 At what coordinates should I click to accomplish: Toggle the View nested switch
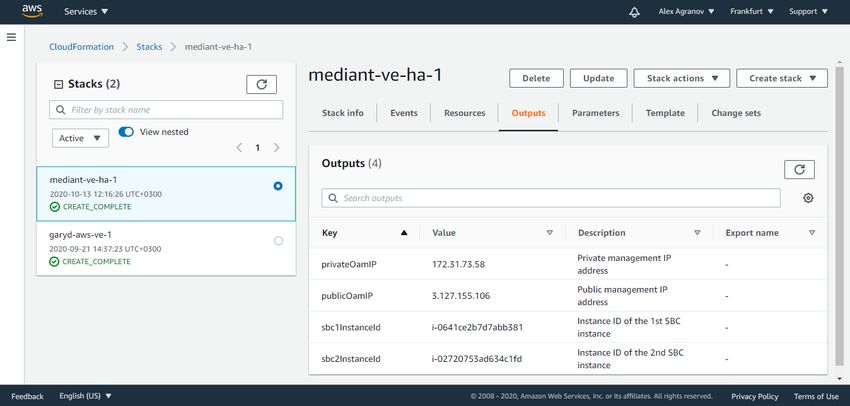[x=126, y=132]
